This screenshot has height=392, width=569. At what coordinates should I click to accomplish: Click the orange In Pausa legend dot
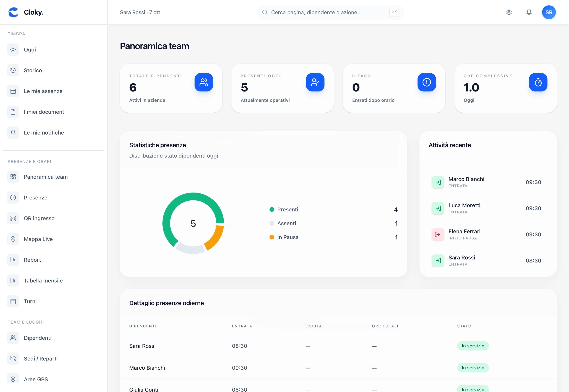pos(272,237)
